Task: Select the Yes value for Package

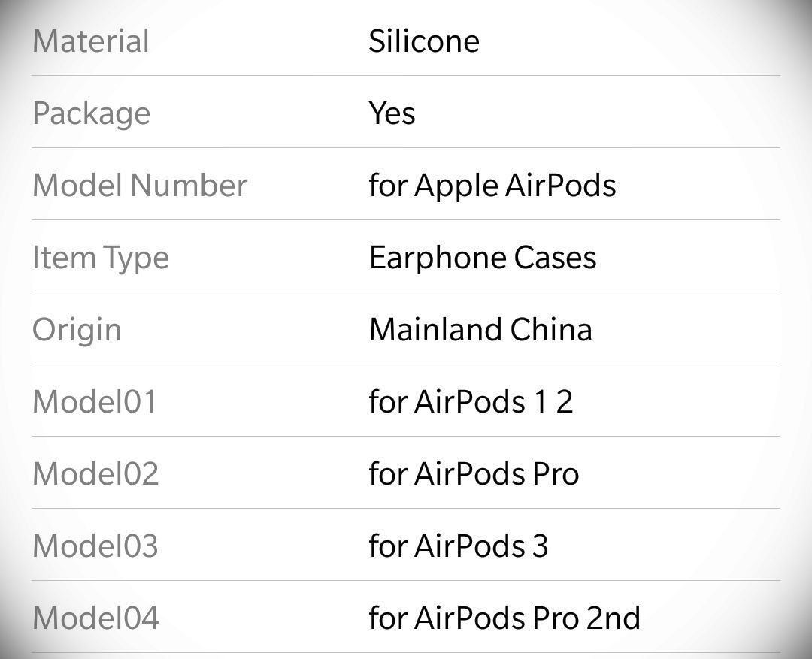Action: [x=392, y=113]
